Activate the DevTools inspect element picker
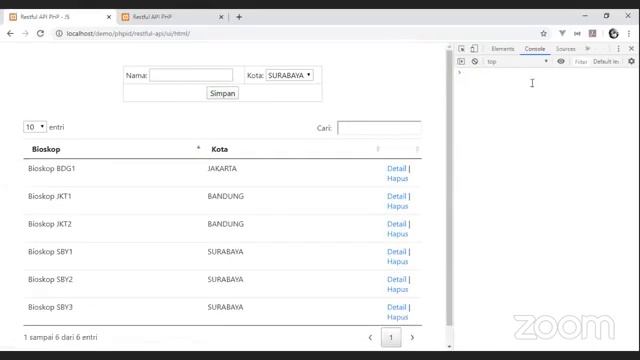640x360 pixels. (x=461, y=49)
